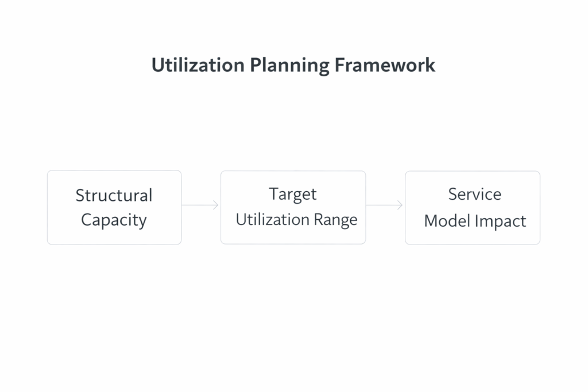This screenshot has width=588, height=392.
Task: Click the word "Model" in the last box
Action: [x=446, y=221]
